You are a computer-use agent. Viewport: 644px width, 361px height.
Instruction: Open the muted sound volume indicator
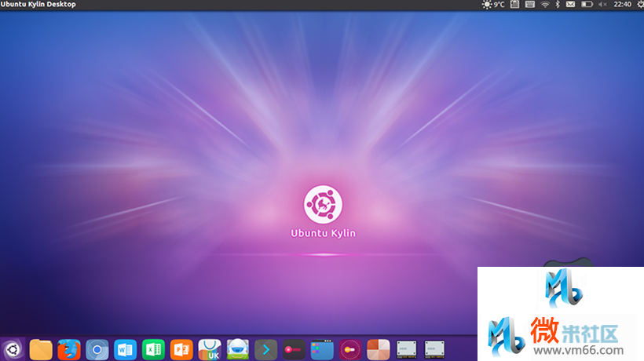pyautogui.click(x=602, y=5)
